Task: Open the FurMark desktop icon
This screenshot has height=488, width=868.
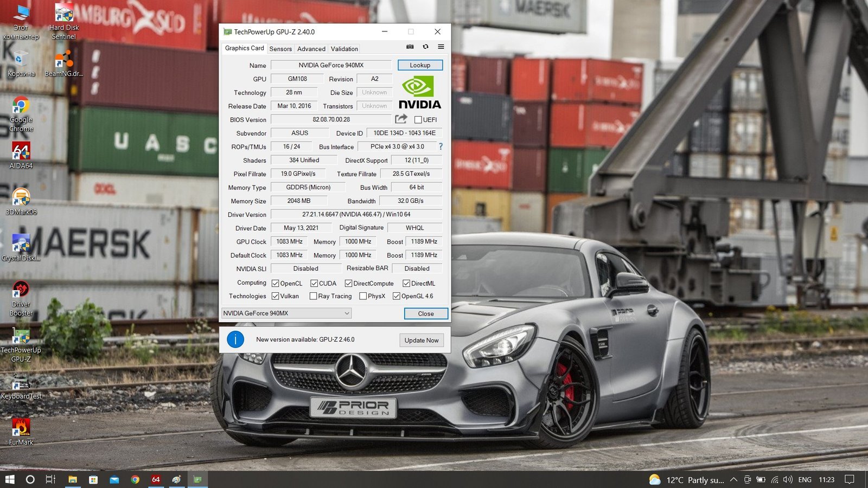Action: pyautogui.click(x=21, y=428)
